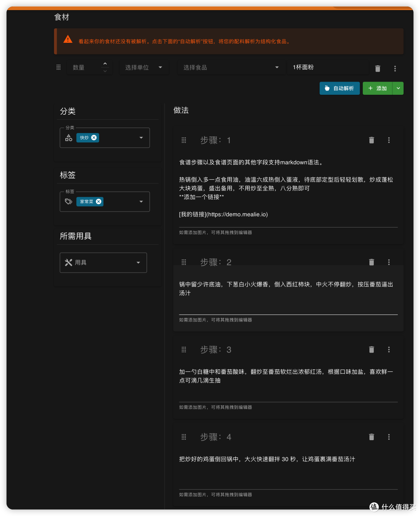Click step 4 text about 鸡蛋倒回锅中
Screen dimensions: 420x516
tap(267, 459)
